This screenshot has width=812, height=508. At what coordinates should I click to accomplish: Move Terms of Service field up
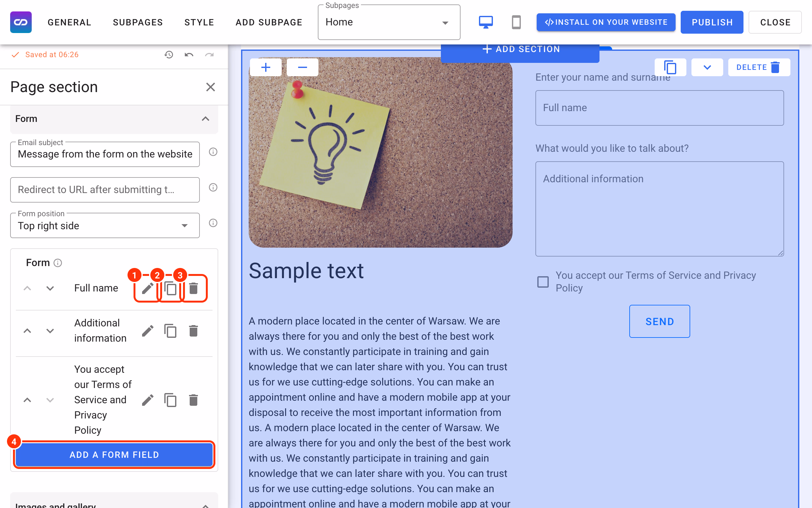(27, 400)
